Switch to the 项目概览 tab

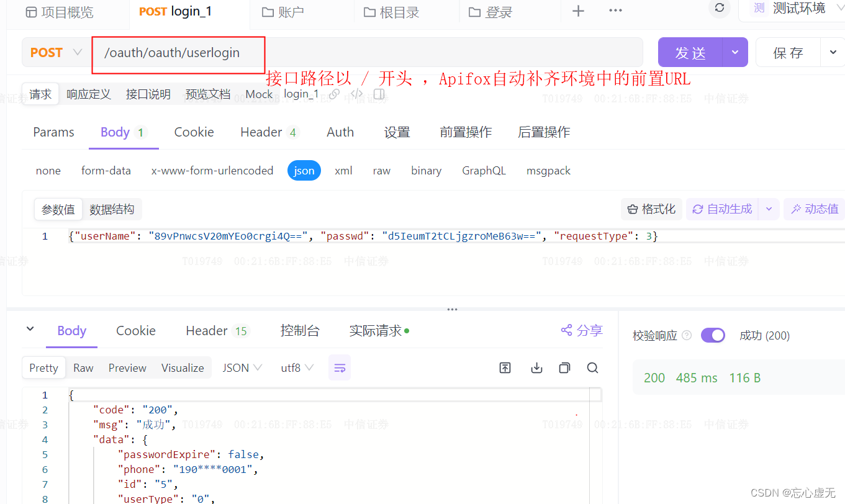click(60, 12)
